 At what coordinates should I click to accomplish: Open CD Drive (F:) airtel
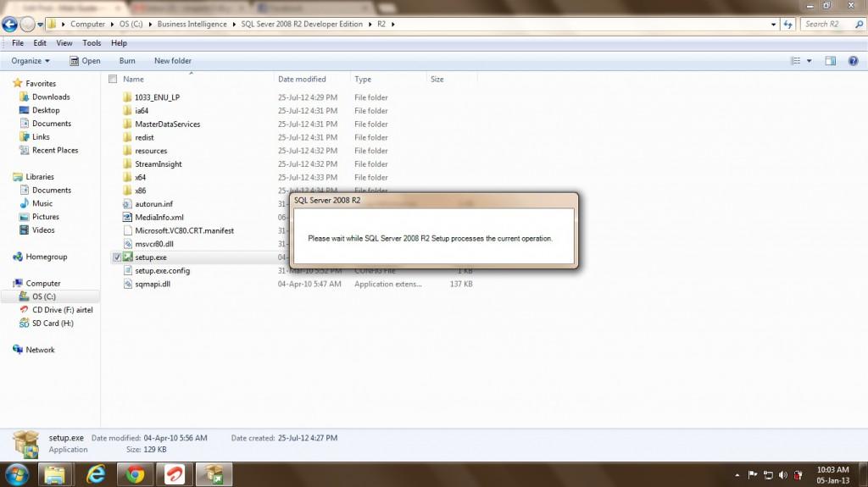click(63, 310)
